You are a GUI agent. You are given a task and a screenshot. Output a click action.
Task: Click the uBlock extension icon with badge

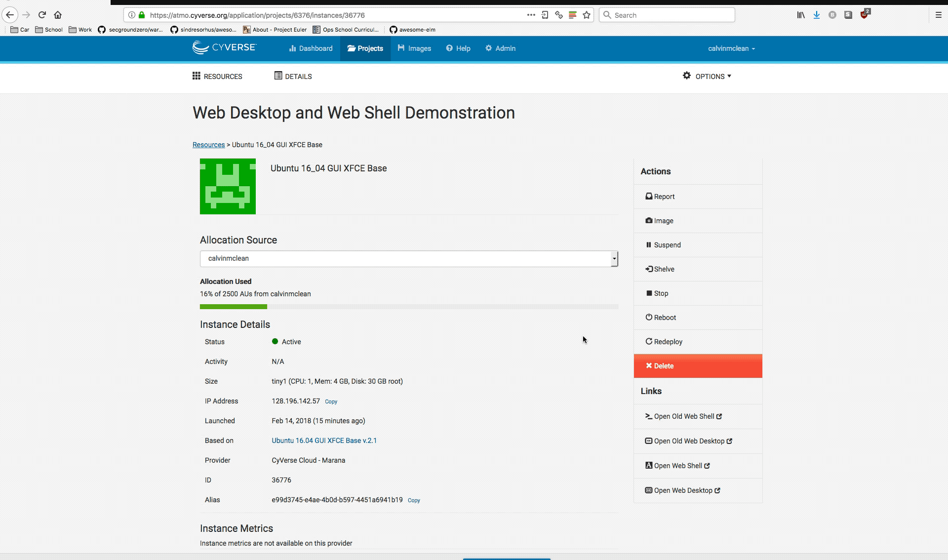865,14
